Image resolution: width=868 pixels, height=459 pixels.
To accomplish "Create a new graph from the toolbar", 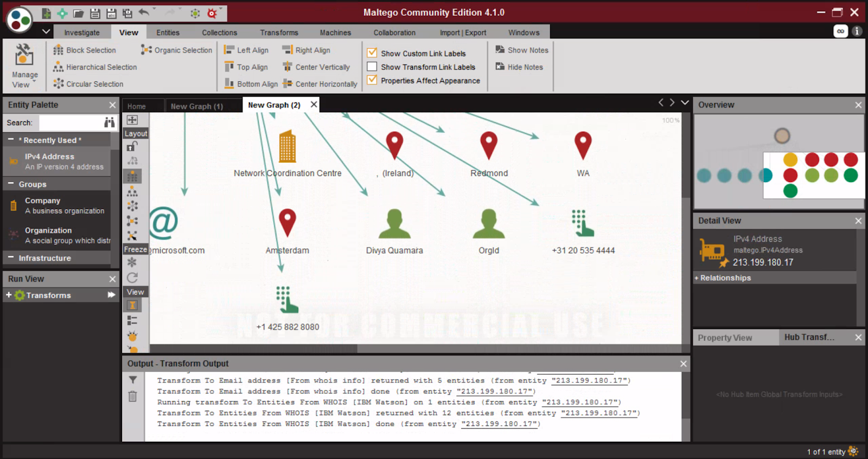I will [x=47, y=13].
